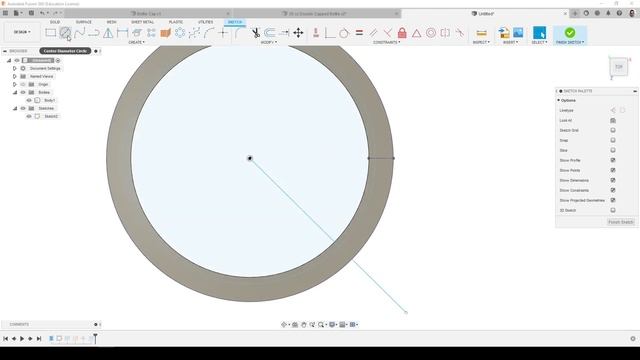Viewport: 640px width, 360px height.
Task: Choose the Offset tool
Action: pos(269,33)
